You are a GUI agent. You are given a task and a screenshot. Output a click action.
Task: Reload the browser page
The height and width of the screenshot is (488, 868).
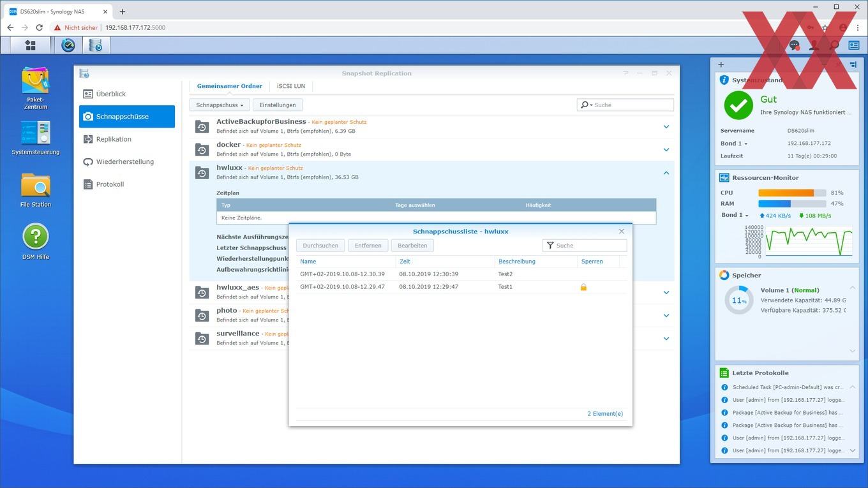click(39, 27)
